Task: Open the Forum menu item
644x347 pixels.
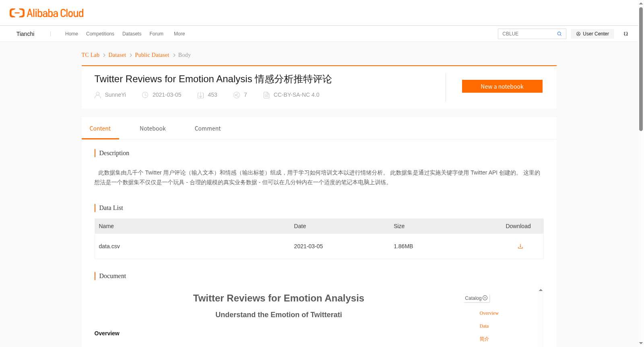Action: tap(157, 34)
